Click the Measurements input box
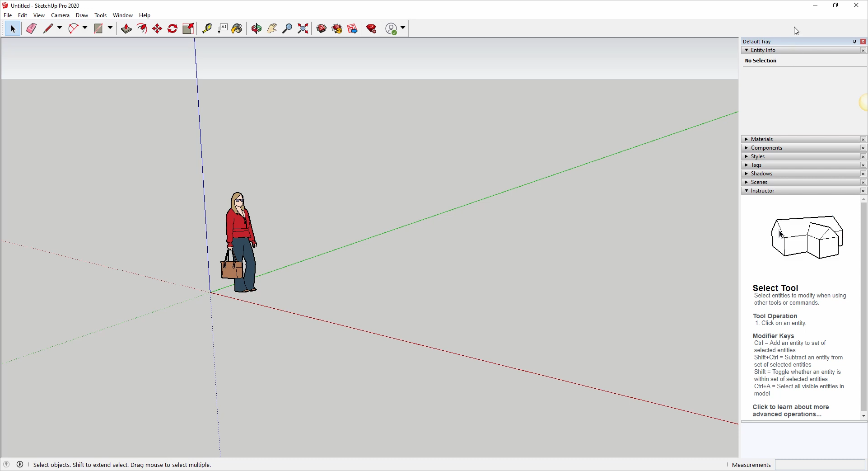Viewport: 868px width, 471px height. point(820,465)
